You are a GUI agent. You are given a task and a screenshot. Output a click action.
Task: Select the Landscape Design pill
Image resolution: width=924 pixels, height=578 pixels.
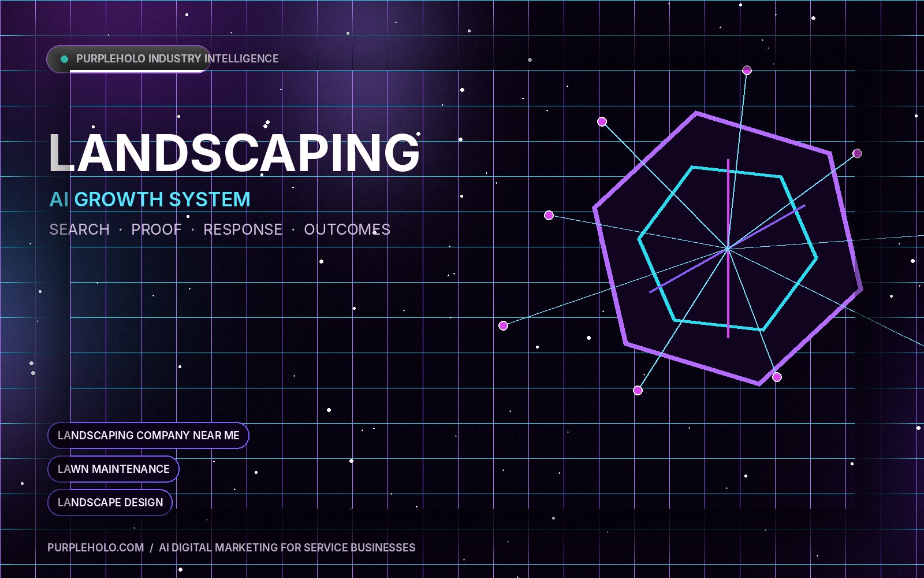(x=110, y=503)
